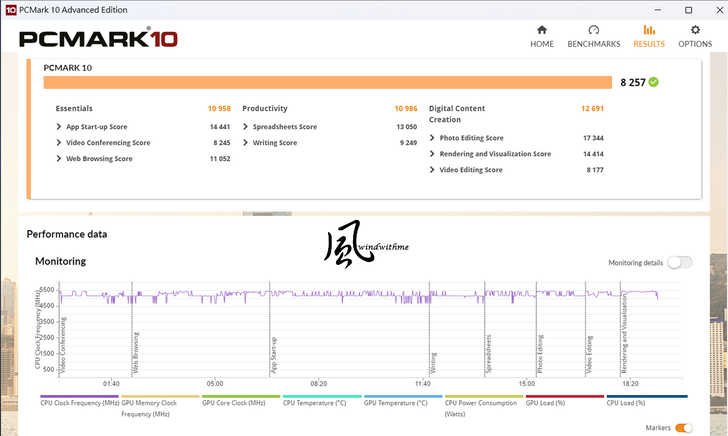
Task: Open the BENCHMARKS gauge icon
Action: [x=593, y=30]
